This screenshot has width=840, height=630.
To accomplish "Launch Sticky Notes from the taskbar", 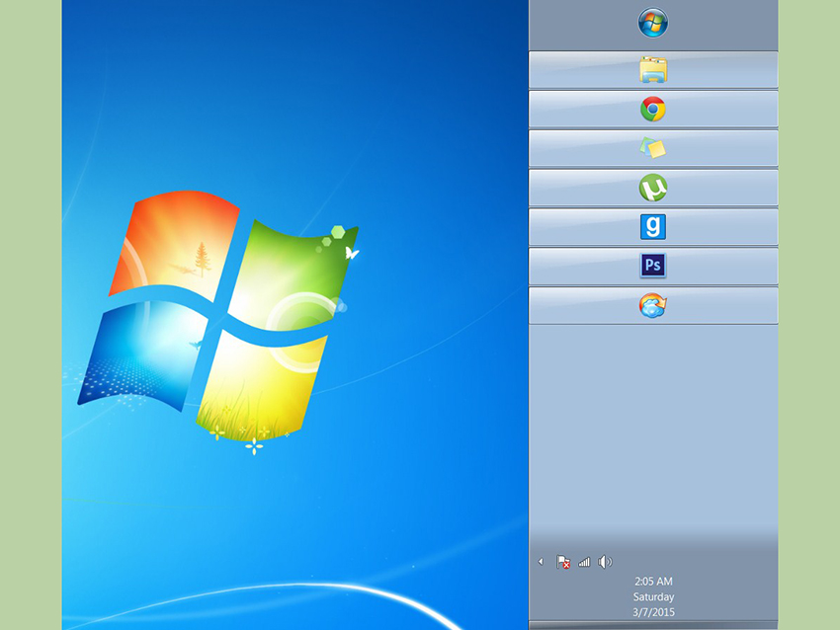I will 652,148.
